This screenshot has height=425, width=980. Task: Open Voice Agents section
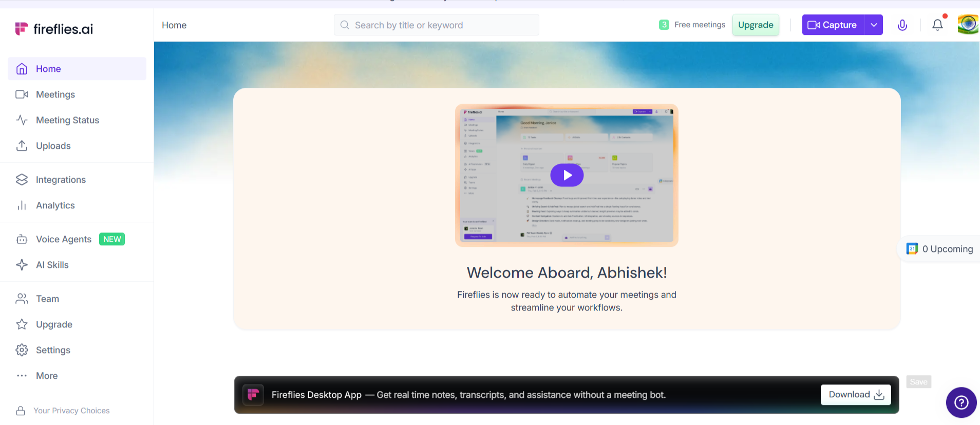[63, 239]
